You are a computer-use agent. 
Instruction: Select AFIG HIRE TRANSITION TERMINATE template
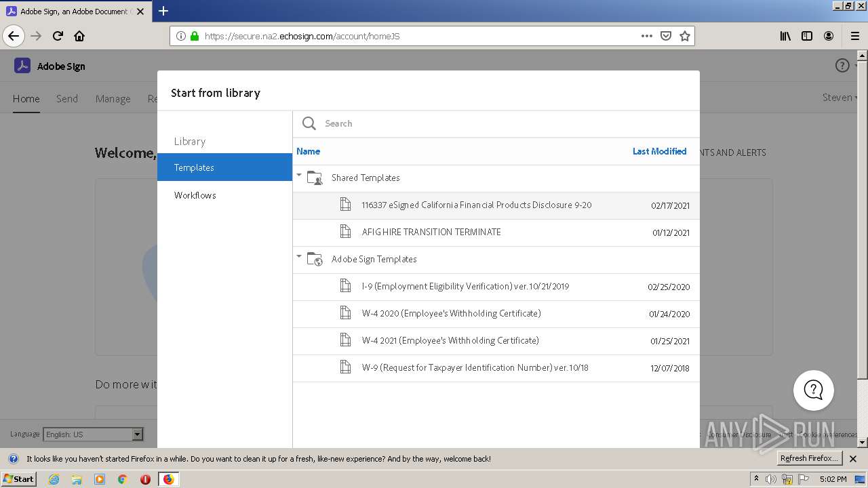pos(496,232)
